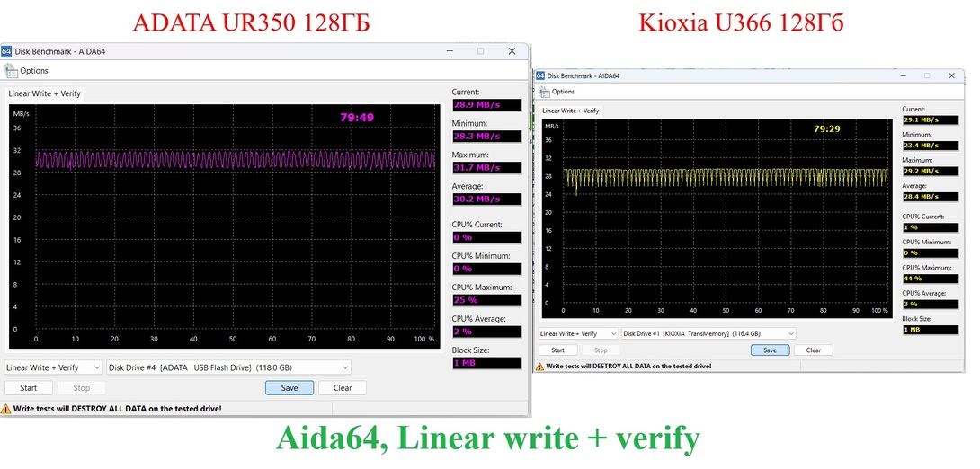The height and width of the screenshot is (469, 980).
Task: Close the ADATA Disk Benchmark window
Action: click(x=512, y=51)
